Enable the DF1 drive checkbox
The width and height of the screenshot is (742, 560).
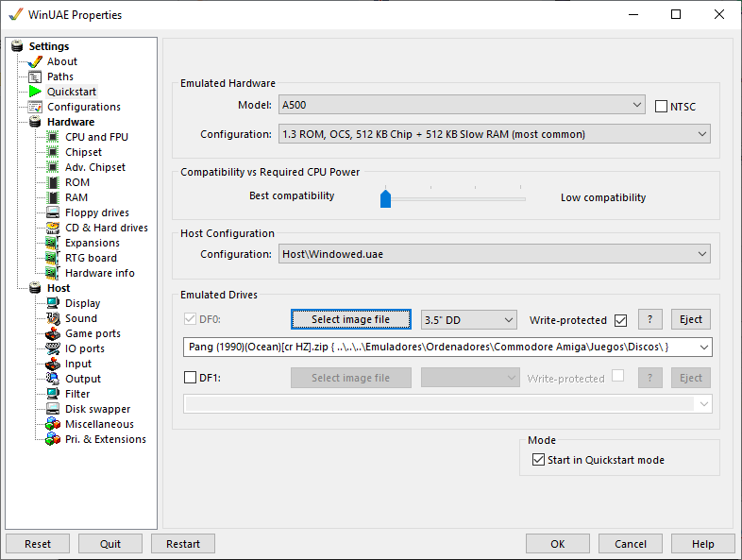point(191,378)
